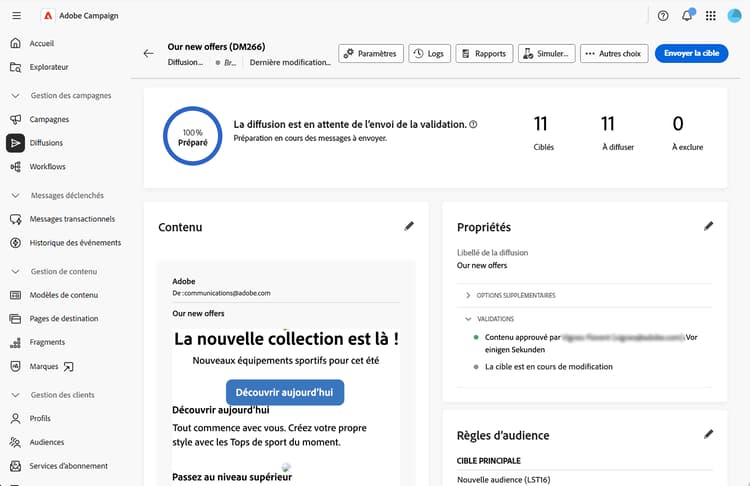This screenshot has width=750, height=486.
Task: Open the help question mark icon
Action: pos(663,16)
